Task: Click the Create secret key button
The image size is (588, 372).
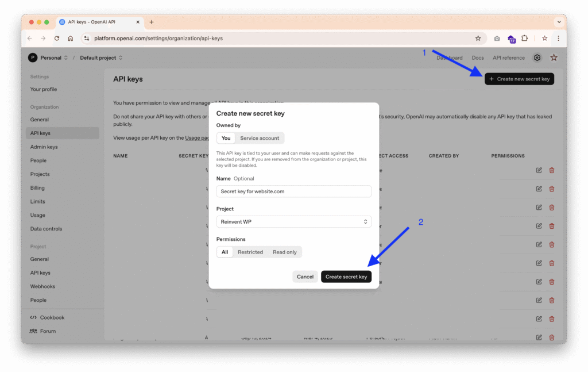Action: click(346, 277)
